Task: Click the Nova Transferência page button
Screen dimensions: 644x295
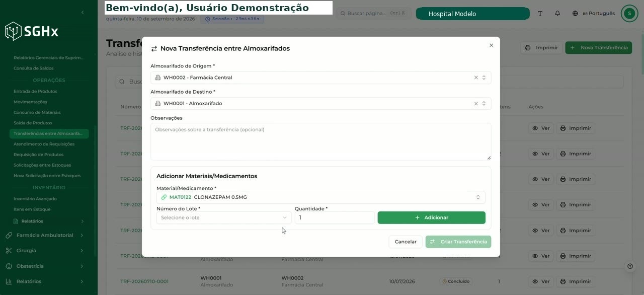Action: point(599,48)
